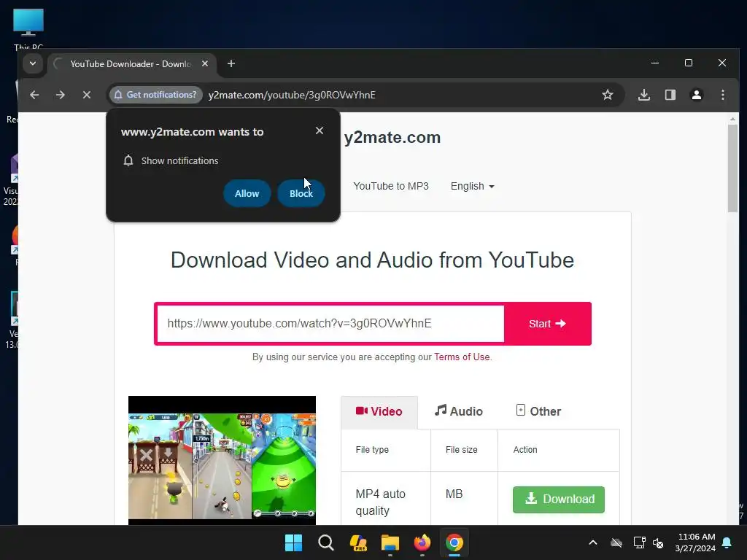Viewport: 747px width, 560px height.
Task: Click the page vertical scrollbar thumb
Action: 732,168
